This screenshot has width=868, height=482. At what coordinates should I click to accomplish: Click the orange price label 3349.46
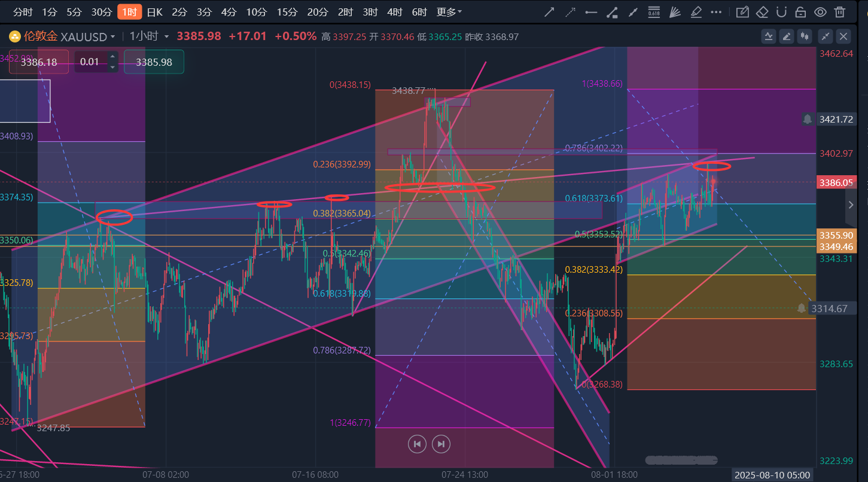coord(836,246)
